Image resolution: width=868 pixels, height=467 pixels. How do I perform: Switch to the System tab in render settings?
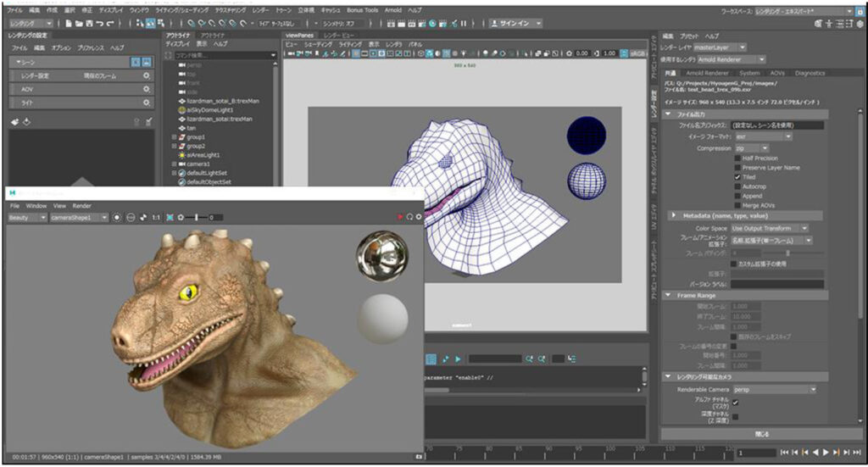click(749, 73)
